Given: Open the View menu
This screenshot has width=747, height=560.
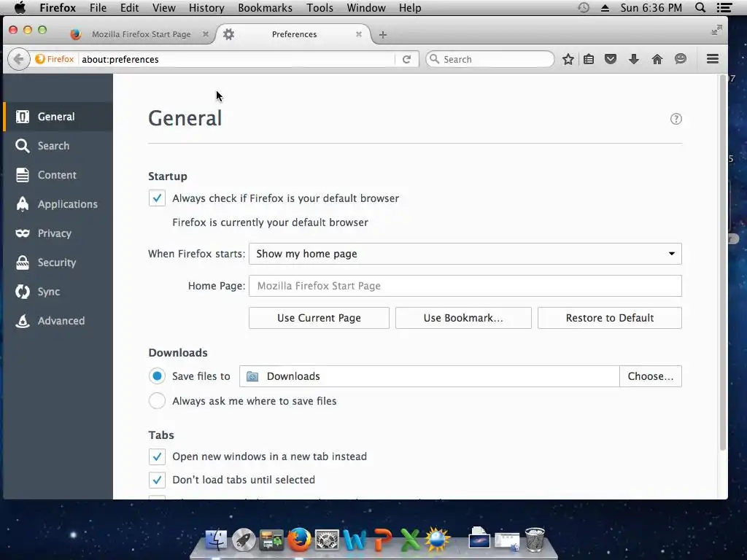Looking at the screenshot, I should pyautogui.click(x=164, y=7).
